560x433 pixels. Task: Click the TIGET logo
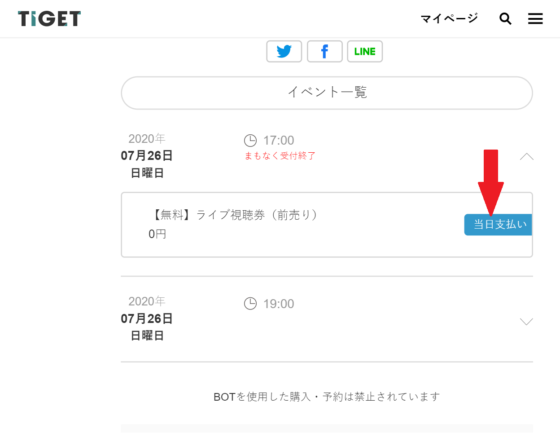(49, 19)
